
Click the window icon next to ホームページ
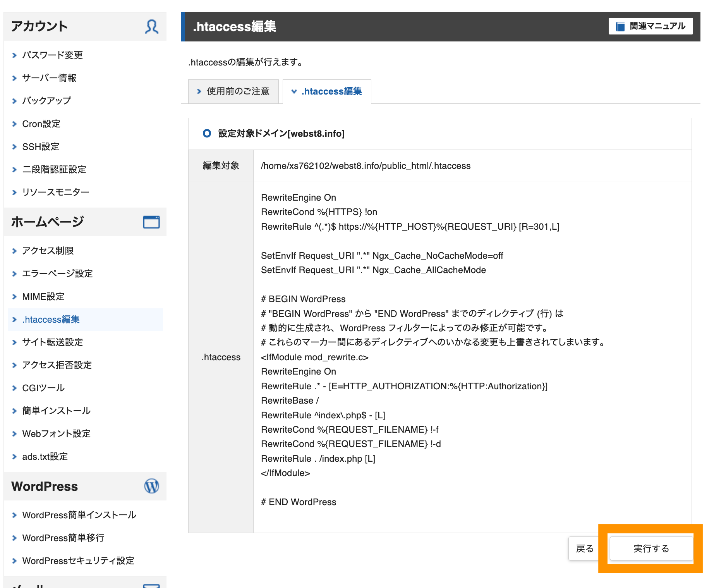pos(152,222)
